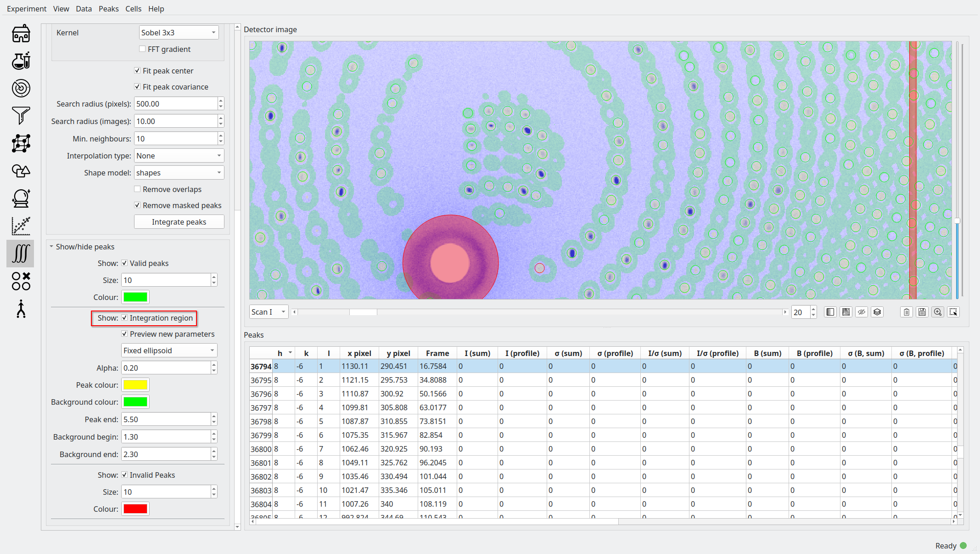This screenshot has height=554, width=980.
Task: Open the Fixed ellipsoid dropdown
Action: (169, 350)
